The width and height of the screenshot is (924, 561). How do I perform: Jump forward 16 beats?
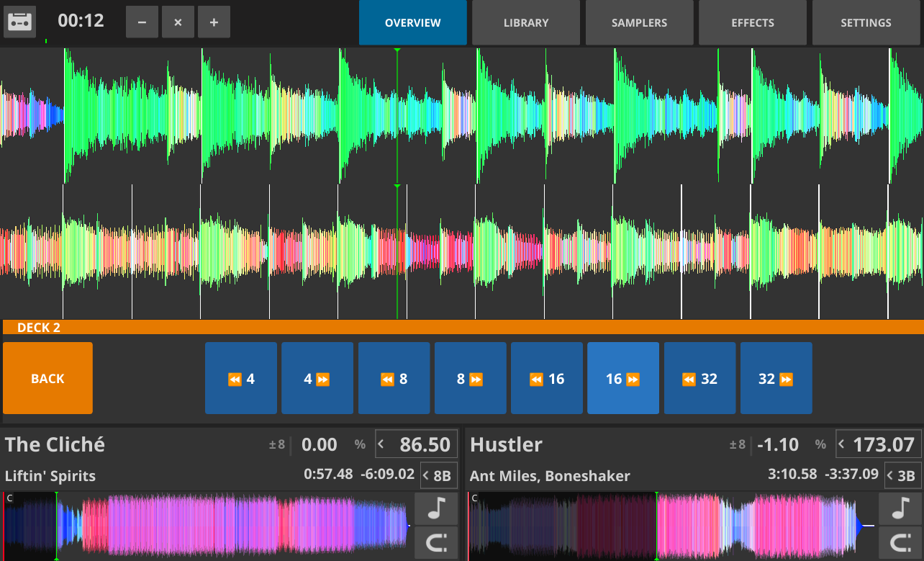(623, 378)
